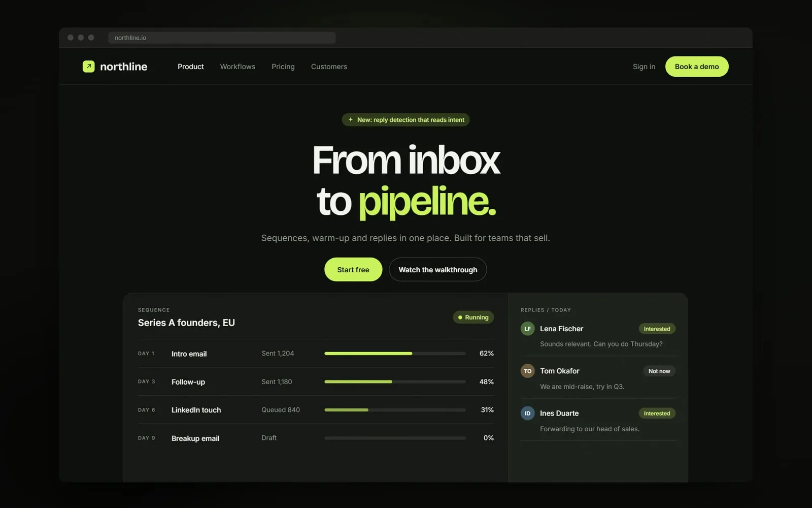Click the ID avatar for Ines Duarte
Viewport: 812px width, 508px height.
click(527, 413)
